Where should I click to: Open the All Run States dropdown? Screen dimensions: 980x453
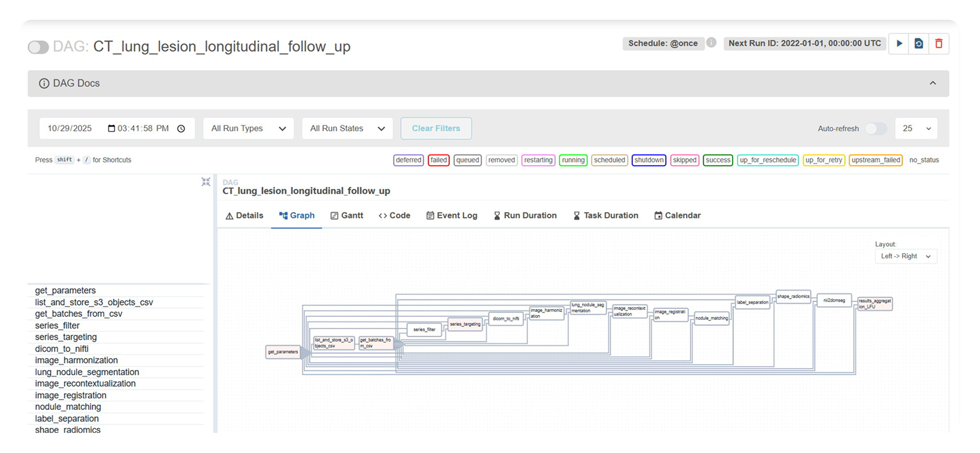(347, 129)
